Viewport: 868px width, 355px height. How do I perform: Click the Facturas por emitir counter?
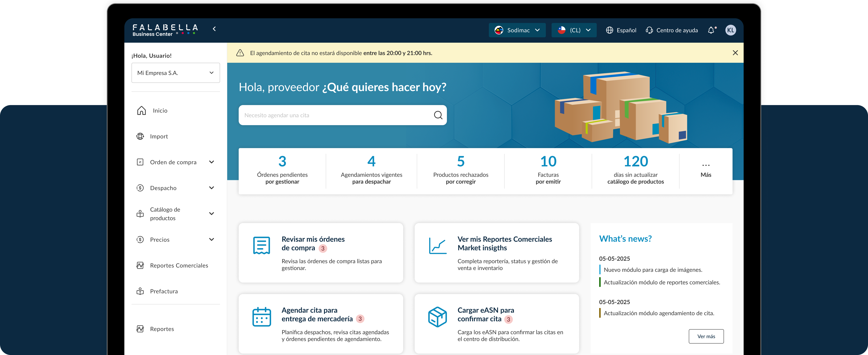(548, 170)
